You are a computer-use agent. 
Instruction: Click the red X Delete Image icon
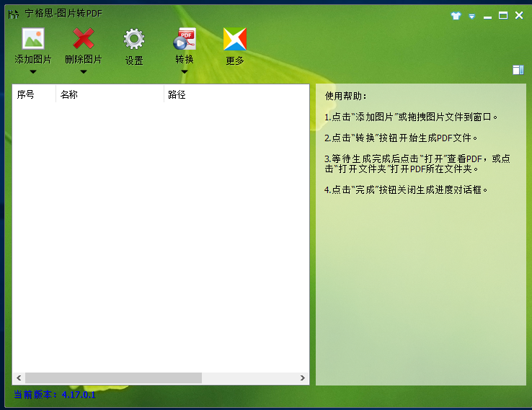[84, 39]
